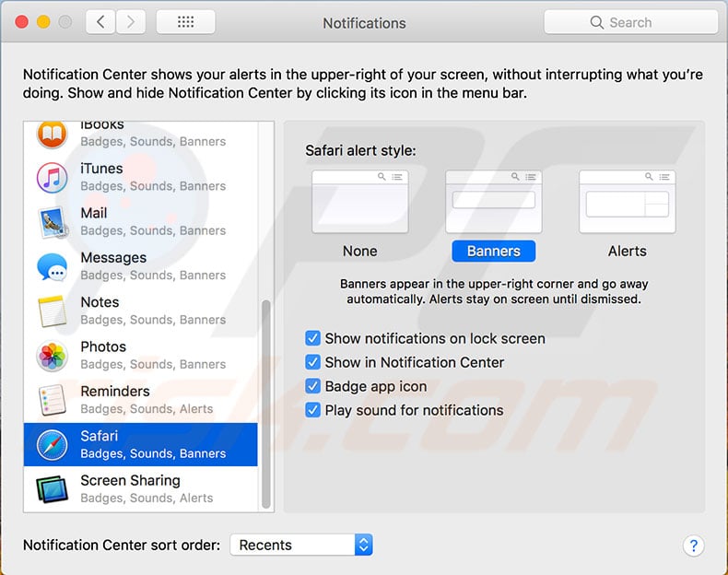Image resolution: width=728 pixels, height=575 pixels.
Task: Toggle Show notifications on lock screen
Action: pyautogui.click(x=313, y=338)
